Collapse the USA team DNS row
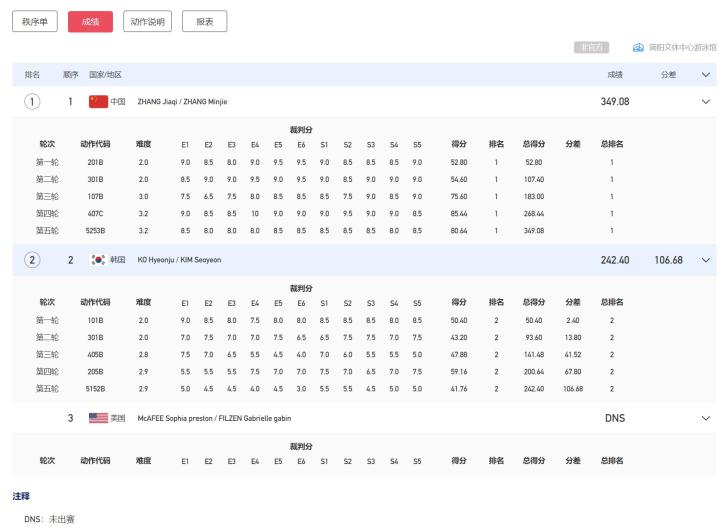Image resolution: width=720 pixels, height=529 pixels. pos(706,418)
